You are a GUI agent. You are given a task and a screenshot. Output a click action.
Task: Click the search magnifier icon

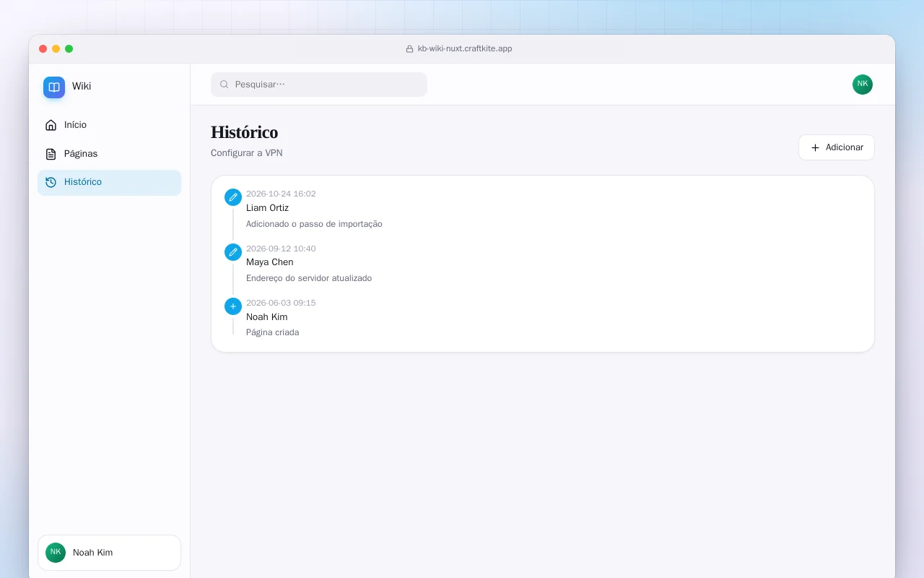[x=225, y=85]
